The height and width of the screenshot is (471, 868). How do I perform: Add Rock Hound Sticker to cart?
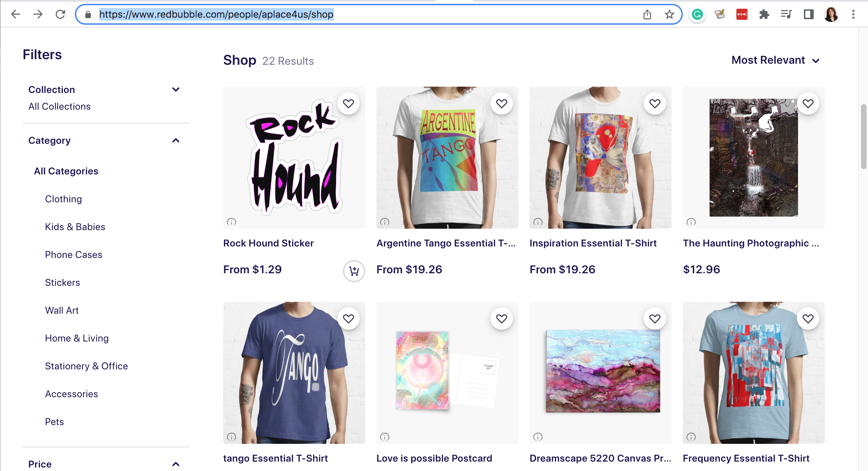pyautogui.click(x=354, y=271)
